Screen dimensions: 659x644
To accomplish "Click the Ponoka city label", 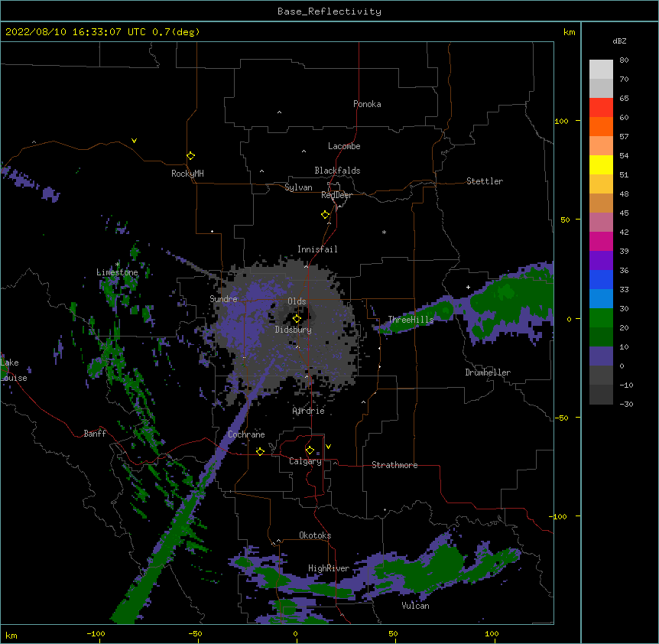I will click(367, 104).
